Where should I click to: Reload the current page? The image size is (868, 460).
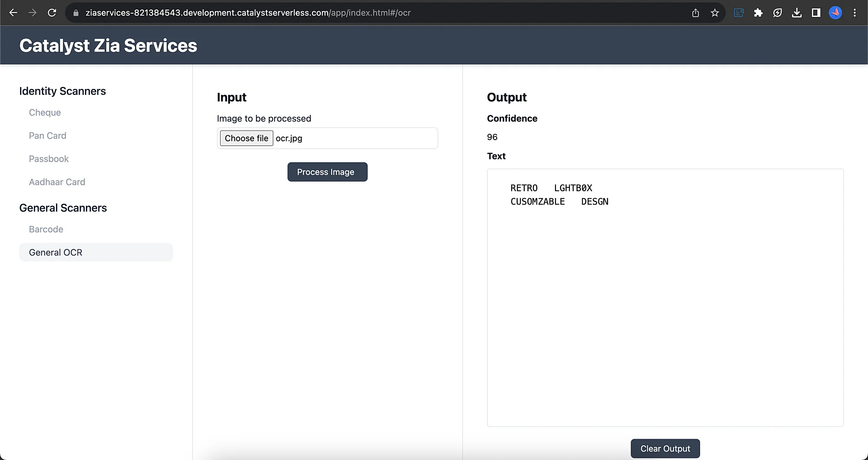click(x=52, y=13)
